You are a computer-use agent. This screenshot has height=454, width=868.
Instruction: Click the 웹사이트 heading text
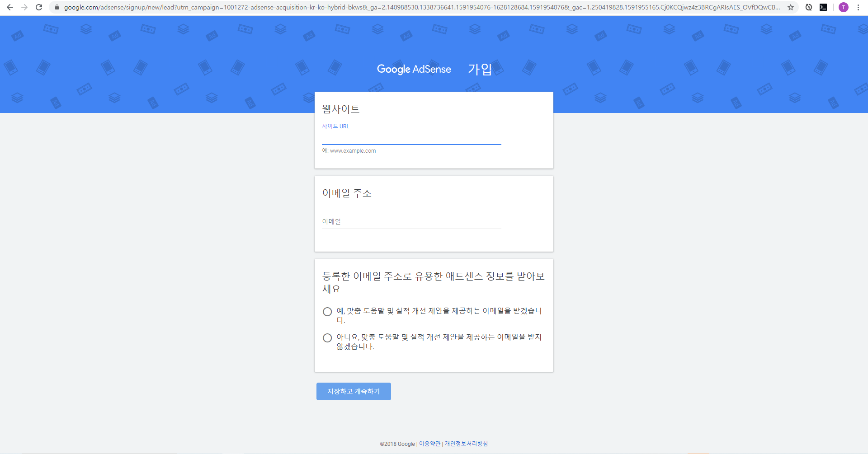click(x=341, y=109)
